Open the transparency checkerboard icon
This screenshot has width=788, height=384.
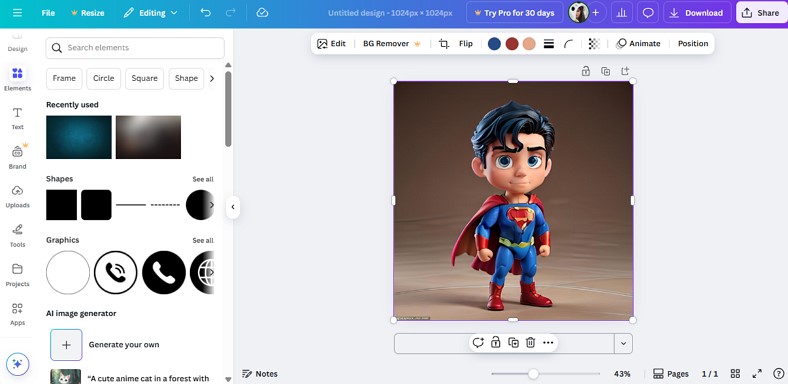594,44
